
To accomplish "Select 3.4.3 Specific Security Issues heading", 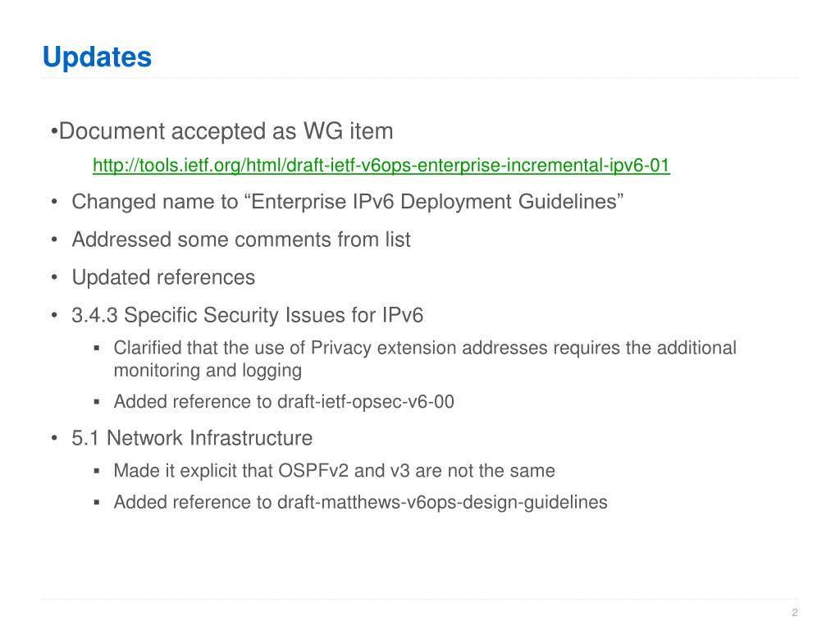I will click(247, 315).
